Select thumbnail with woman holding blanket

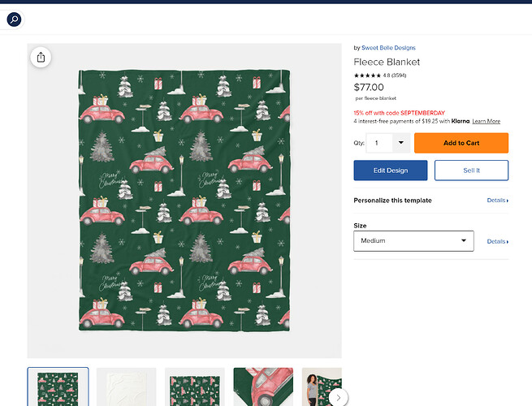tap(322, 387)
